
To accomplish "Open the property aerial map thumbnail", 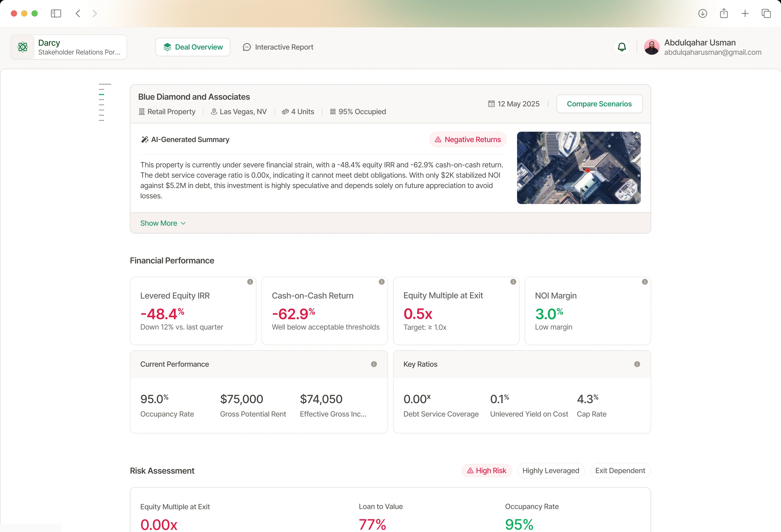I will point(578,168).
